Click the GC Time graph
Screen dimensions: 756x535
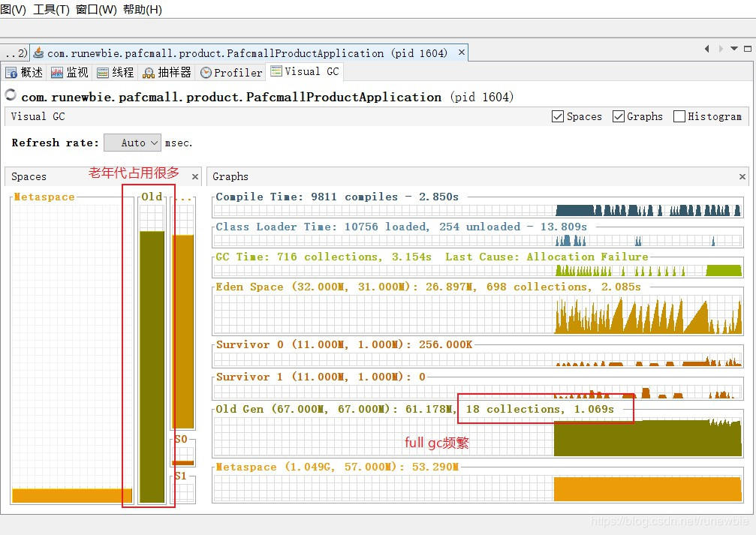pyautogui.click(x=477, y=270)
